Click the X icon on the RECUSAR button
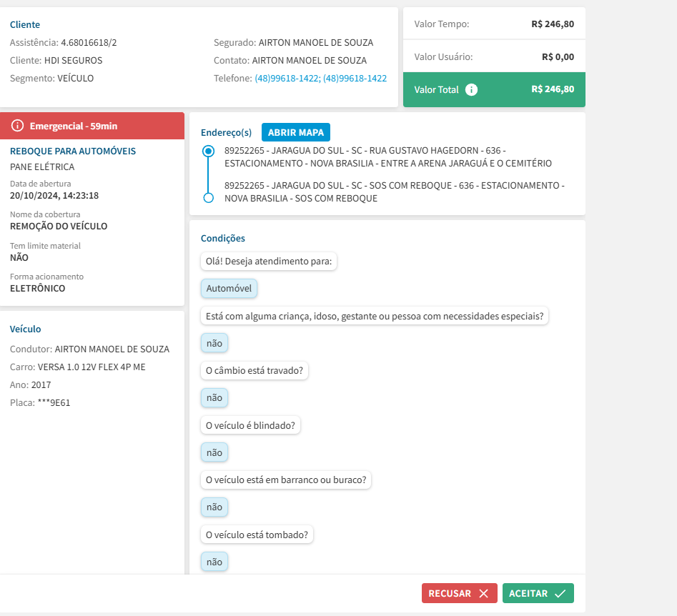This screenshot has width=677, height=616. click(x=484, y=593)
